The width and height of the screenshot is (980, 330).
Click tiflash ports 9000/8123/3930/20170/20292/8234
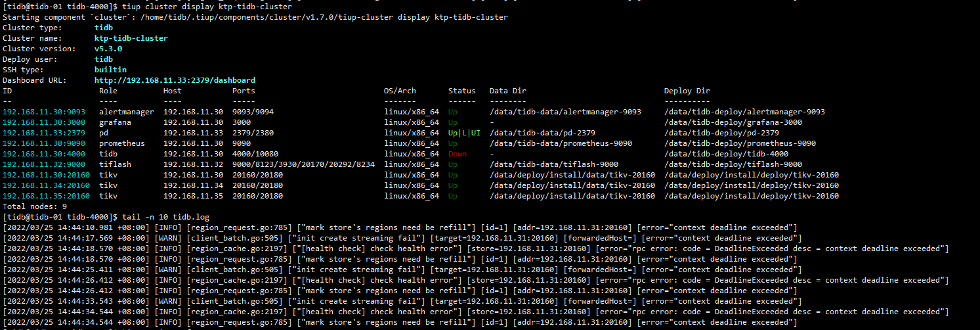coord(303,164)
